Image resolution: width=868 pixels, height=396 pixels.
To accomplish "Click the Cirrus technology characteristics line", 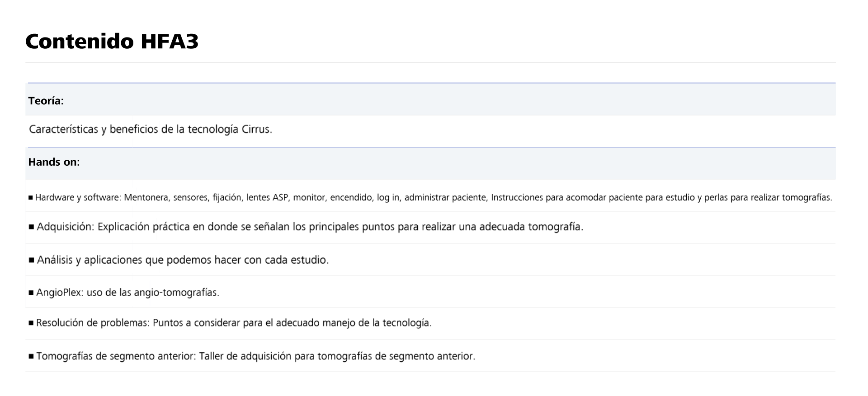I will click(151, 130).
